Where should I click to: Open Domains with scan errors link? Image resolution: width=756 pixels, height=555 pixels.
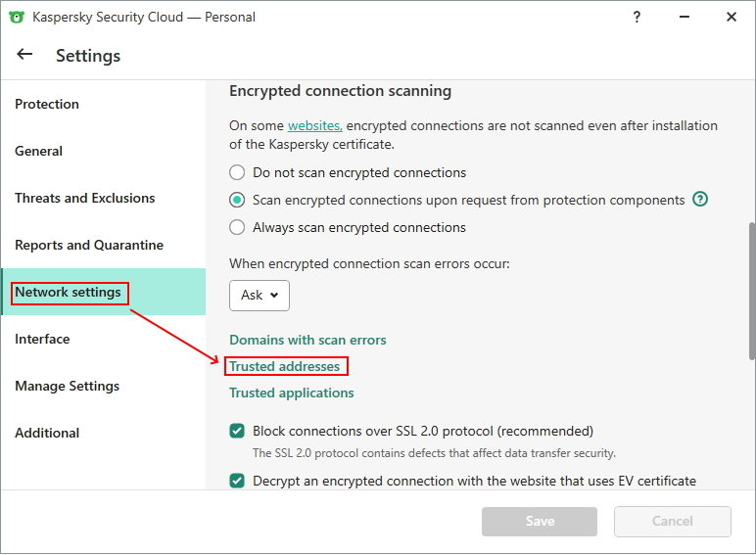tap(307, 340)
